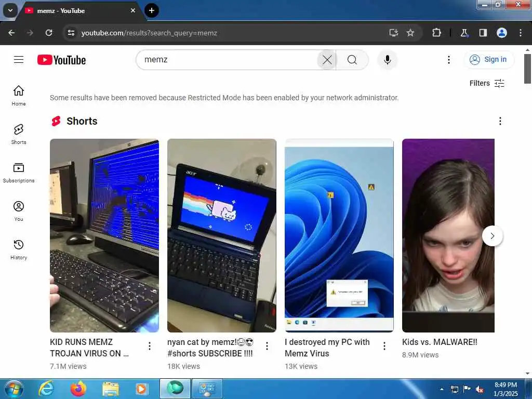This screenshot has height=399, width=532.
Task: Open Chrome Labs flask icon
Action: pyautogui.click(x=464, y=33)
